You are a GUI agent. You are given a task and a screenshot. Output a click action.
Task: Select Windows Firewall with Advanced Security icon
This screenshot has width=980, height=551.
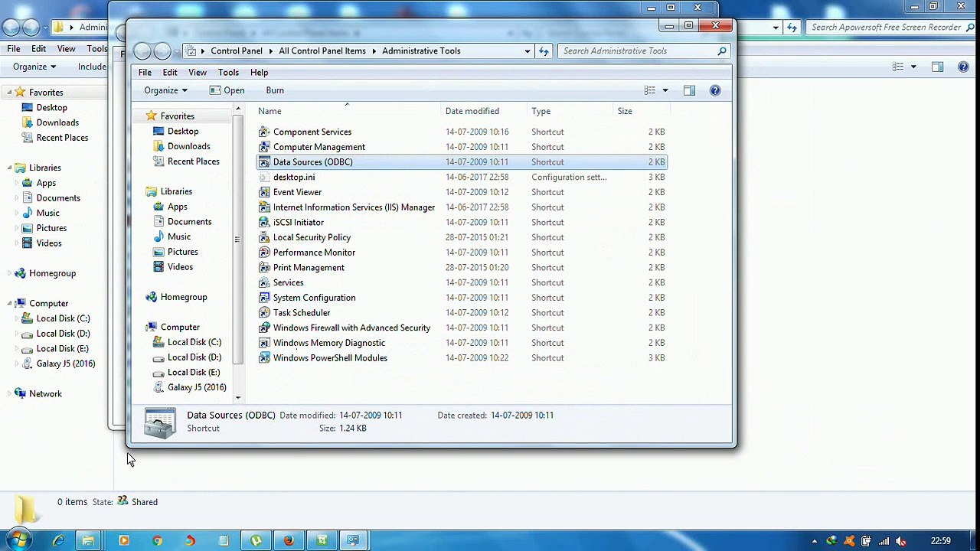click(x=264, y=328)
